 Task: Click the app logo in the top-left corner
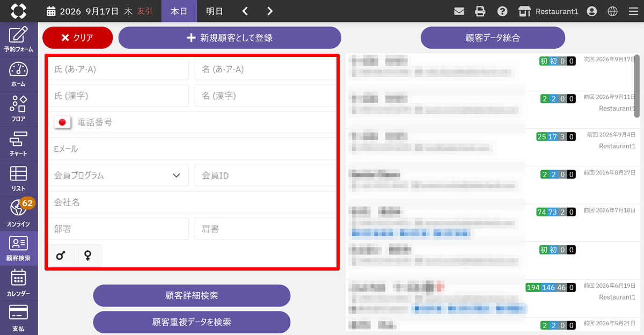tap(19, 11)
